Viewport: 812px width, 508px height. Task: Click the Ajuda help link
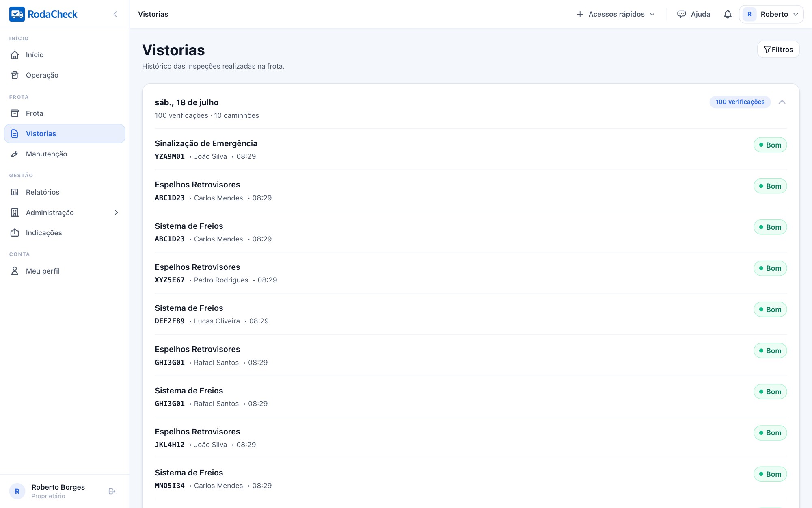click(694, 14)
